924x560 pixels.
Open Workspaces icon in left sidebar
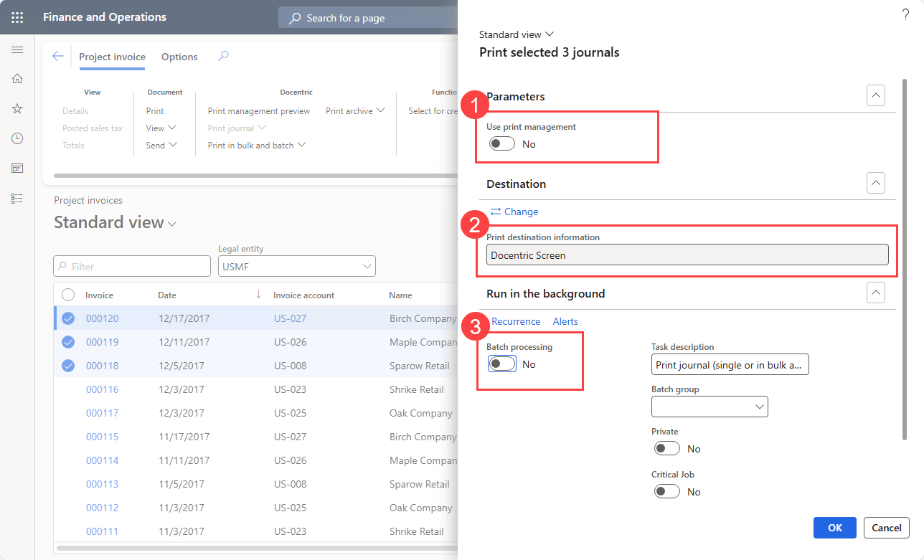[x=17, y=169]
